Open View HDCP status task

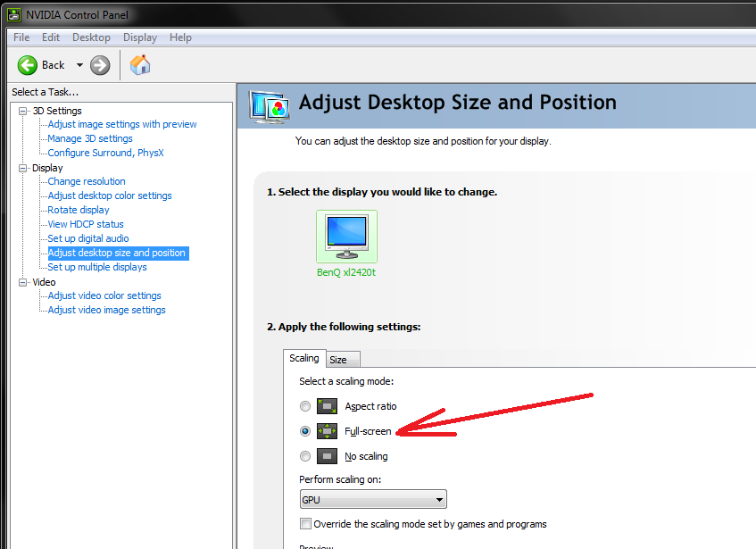pos(86,224)
